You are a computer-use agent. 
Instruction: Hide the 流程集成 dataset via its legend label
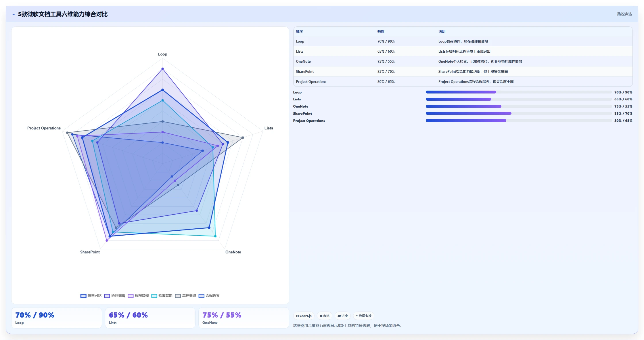point(189,296)
